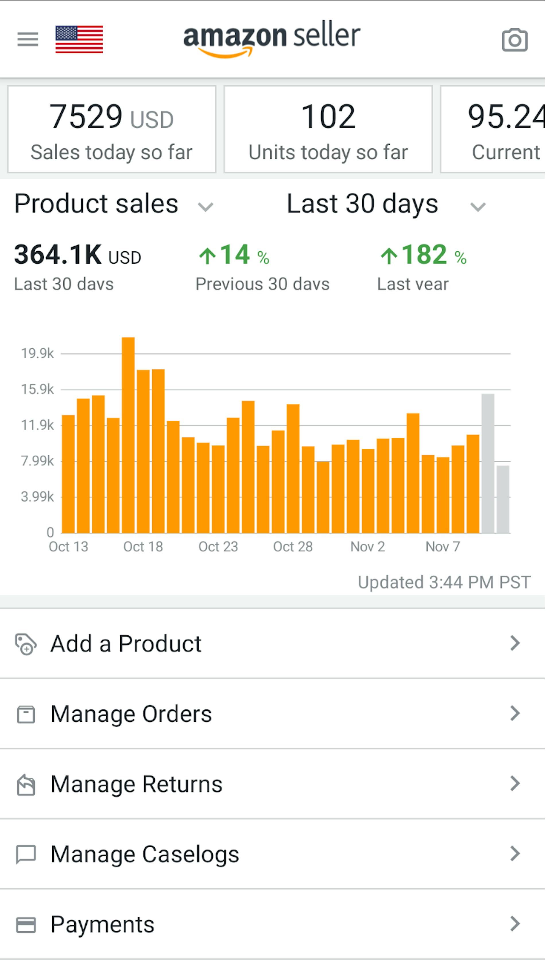
Task: Tap the US flag marketplace icon
Action: click(79, 39)
